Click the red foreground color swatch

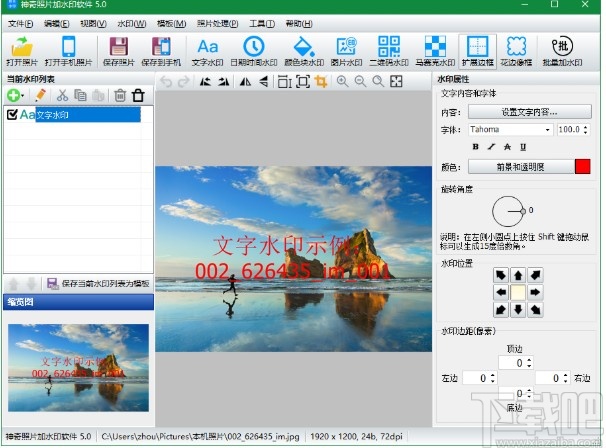582,167
